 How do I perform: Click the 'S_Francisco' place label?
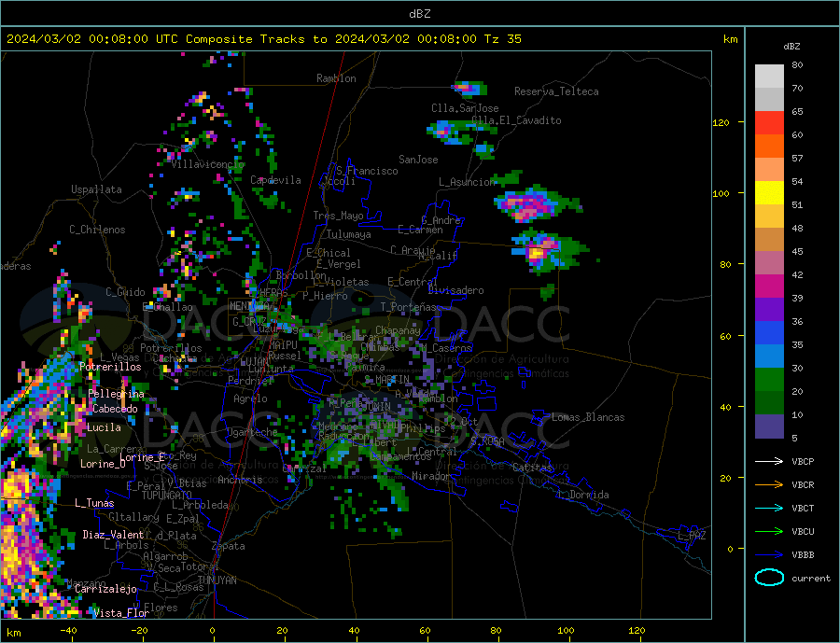point(367,171)
